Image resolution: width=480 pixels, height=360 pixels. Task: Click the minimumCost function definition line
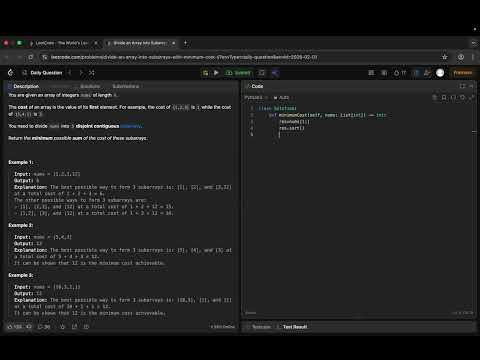(327, 115)
